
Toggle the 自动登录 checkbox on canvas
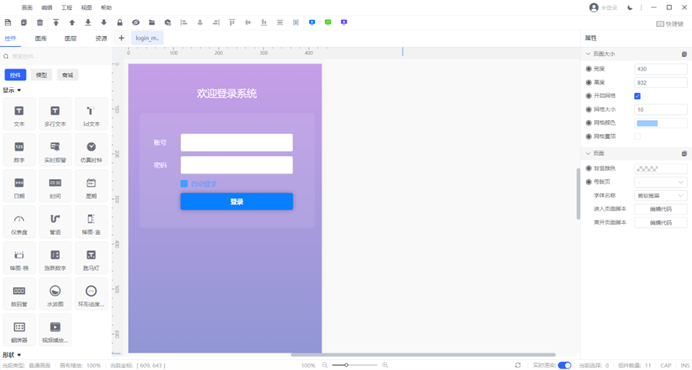pos(184,183)
